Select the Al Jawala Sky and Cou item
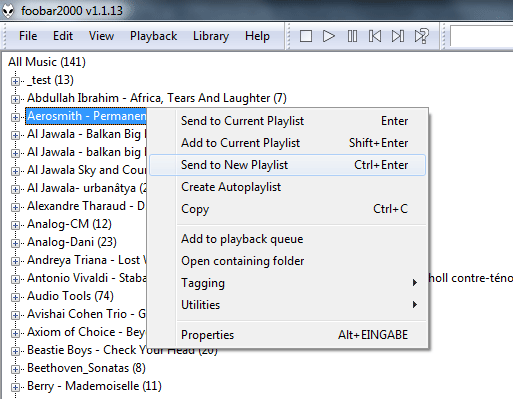The image size is (513, 399). [x=86, y=170]
